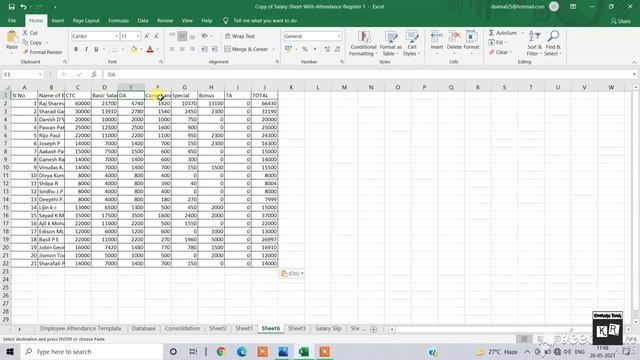The height and width of the screenshot is (360, 640).
Task: Switch to the Review tab
Action: (x=165, y=20)
